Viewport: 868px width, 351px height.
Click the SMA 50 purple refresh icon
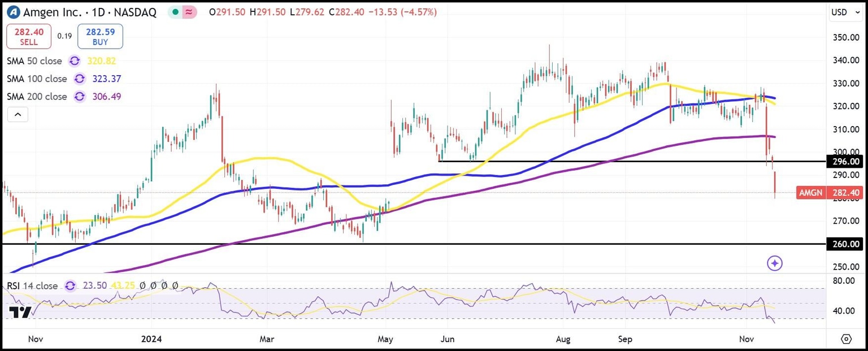click(75, 61)
